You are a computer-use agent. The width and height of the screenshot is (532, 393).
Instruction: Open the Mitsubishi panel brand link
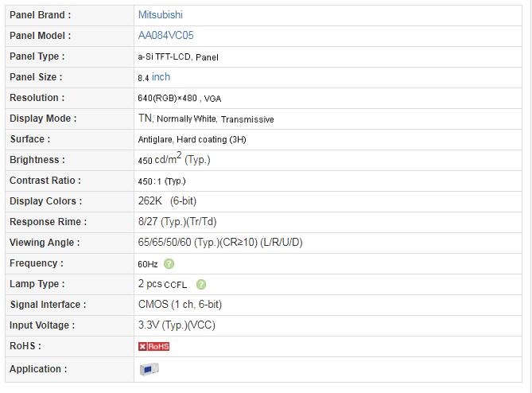[160, 15]
